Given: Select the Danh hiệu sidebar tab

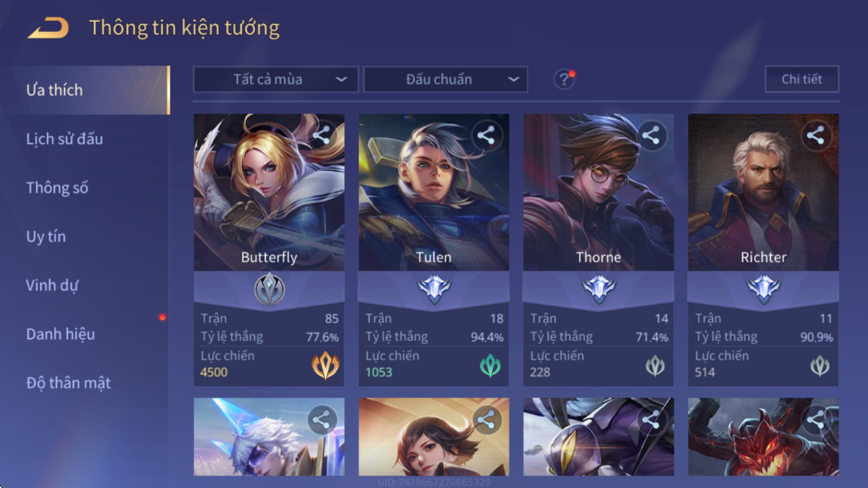Looking at the screenshot, I should 60,335.
